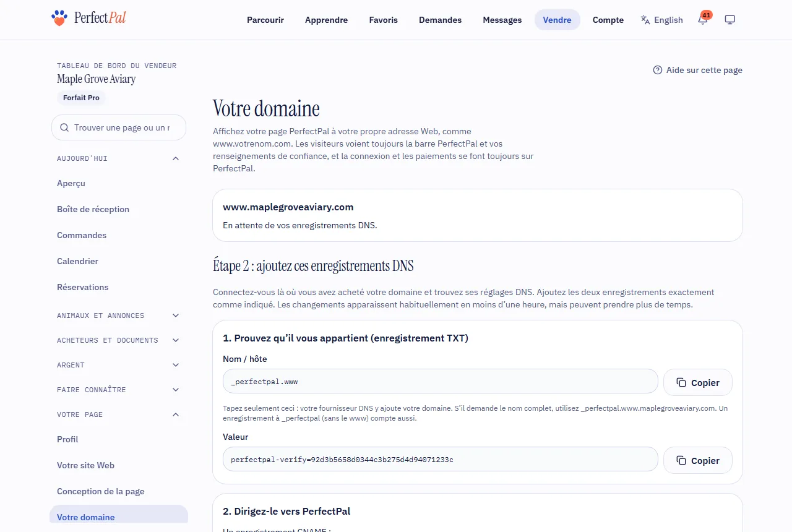The height and width of the screenshot is (532, 792).
Task: Open Calendrier in the sidebar
Action: (x=119, y=261)
